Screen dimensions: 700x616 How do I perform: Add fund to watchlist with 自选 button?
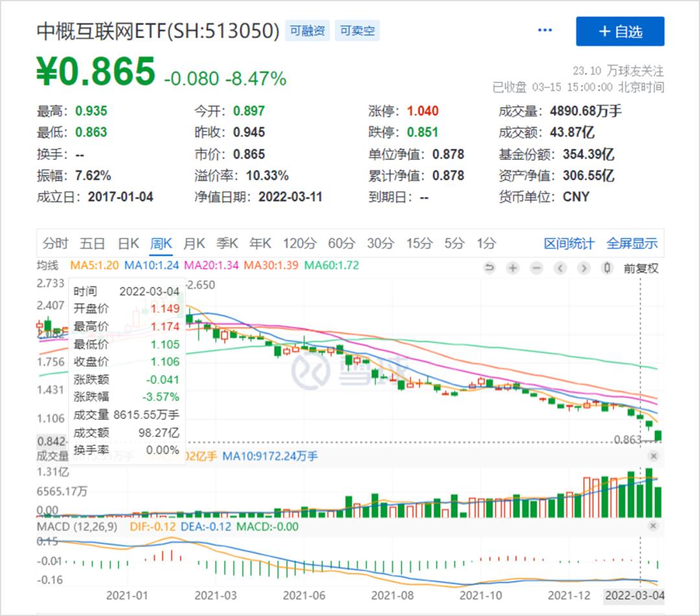(x=620, y=31)
